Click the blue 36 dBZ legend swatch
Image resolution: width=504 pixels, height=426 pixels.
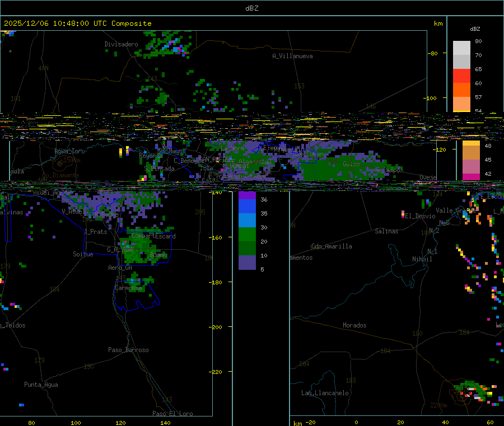coord(247,206)
